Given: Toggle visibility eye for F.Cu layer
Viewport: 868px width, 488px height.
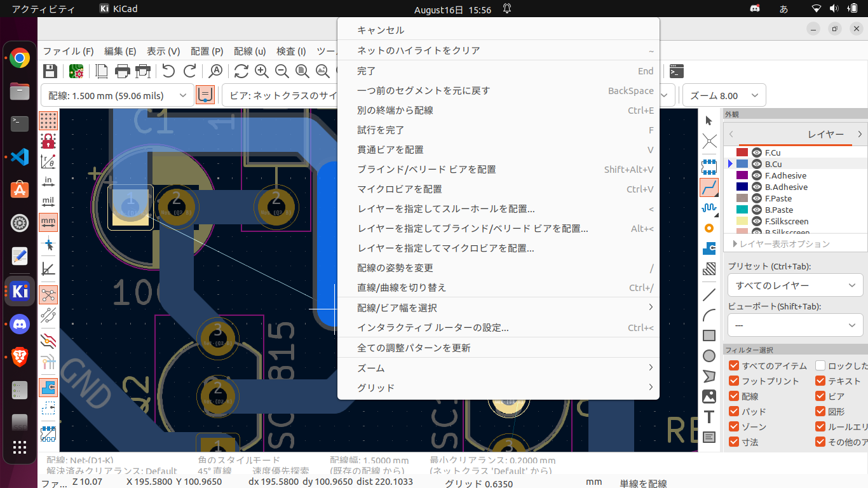Looking at the screenshot, I should [757, 152].
